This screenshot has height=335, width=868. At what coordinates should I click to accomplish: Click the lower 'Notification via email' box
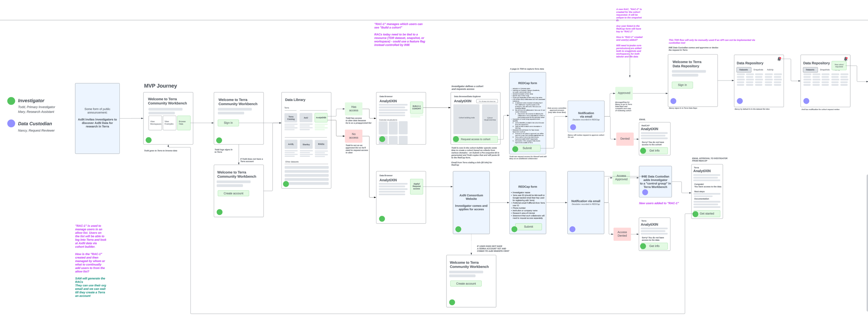point(586,203)
